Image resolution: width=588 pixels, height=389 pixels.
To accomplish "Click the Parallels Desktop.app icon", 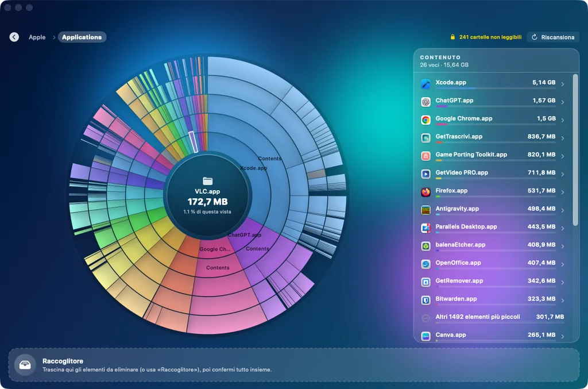I will tap(425, 228).
